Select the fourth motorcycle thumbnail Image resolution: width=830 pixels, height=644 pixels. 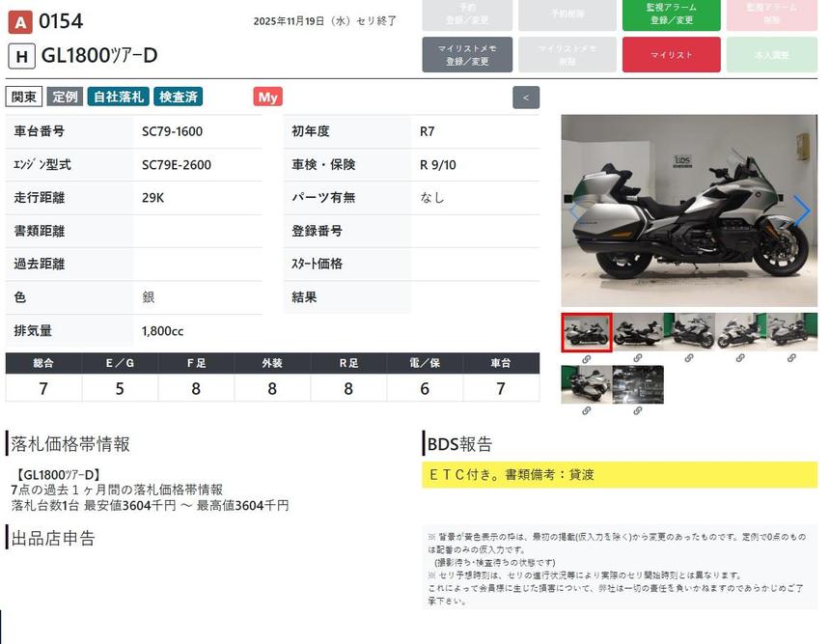click(740, 331)
